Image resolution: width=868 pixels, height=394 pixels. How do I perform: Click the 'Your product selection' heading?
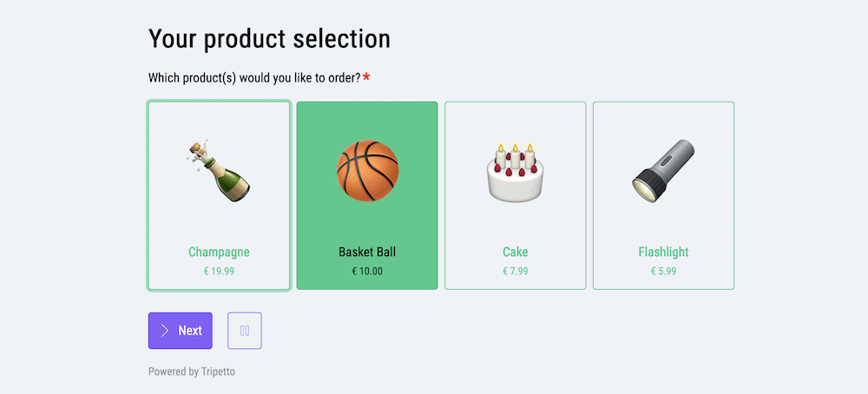pos(269,40)
